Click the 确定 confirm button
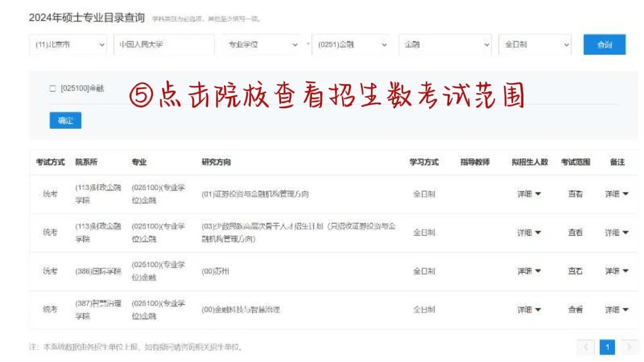The height and width of the screenshot is (362, 644). point(65,120)
